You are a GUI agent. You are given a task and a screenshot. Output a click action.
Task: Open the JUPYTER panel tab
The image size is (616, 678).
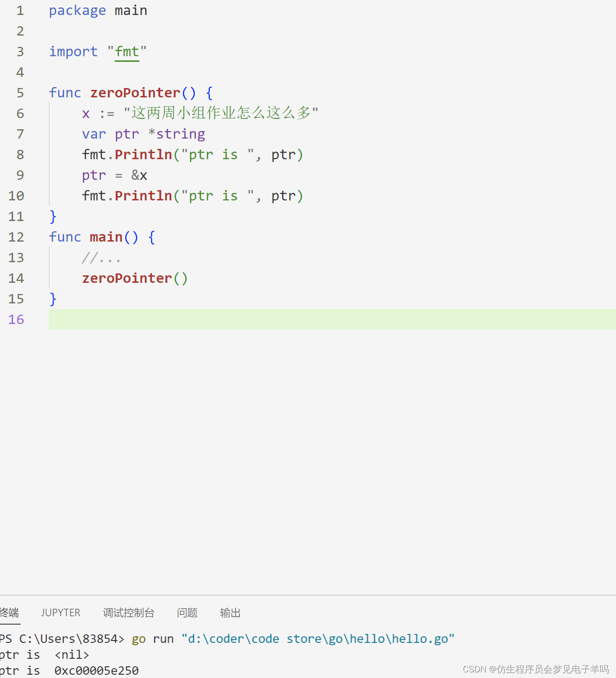[60, 612]
